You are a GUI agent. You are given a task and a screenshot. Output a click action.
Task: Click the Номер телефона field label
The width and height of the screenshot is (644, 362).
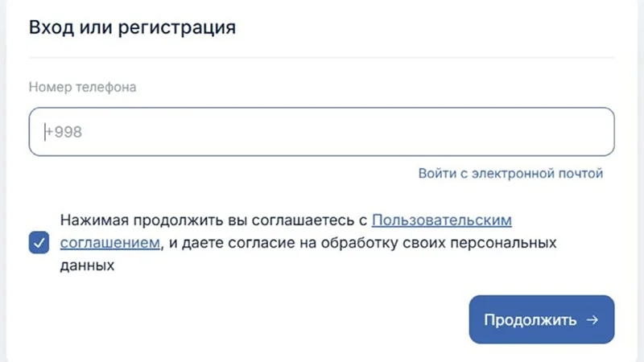pos(83,87)
